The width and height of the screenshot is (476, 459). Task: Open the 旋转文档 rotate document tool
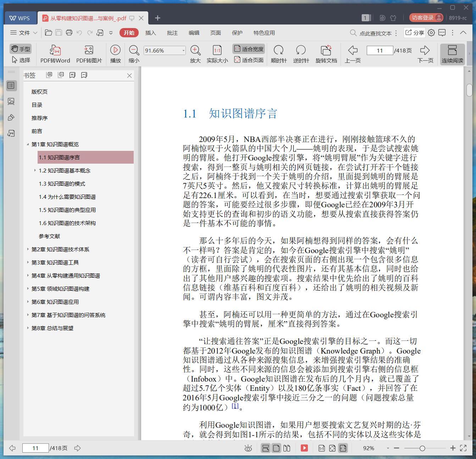[x=326, y=54]
